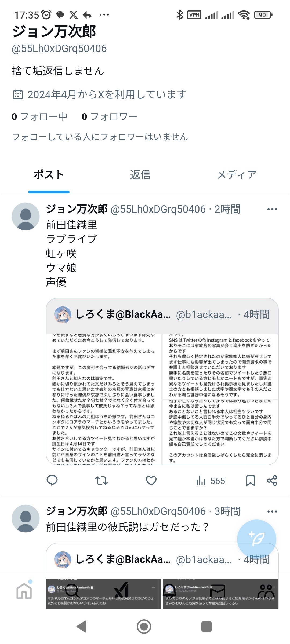Tap the share icon on first post
Viewport: 290px width, 644px height.
click(272, 481)
